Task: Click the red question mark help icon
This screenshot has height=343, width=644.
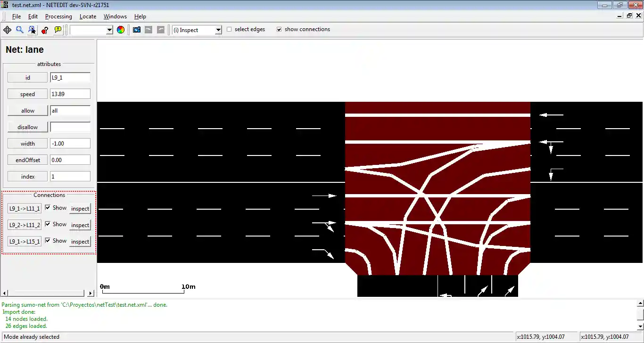Action: (45, 30)
